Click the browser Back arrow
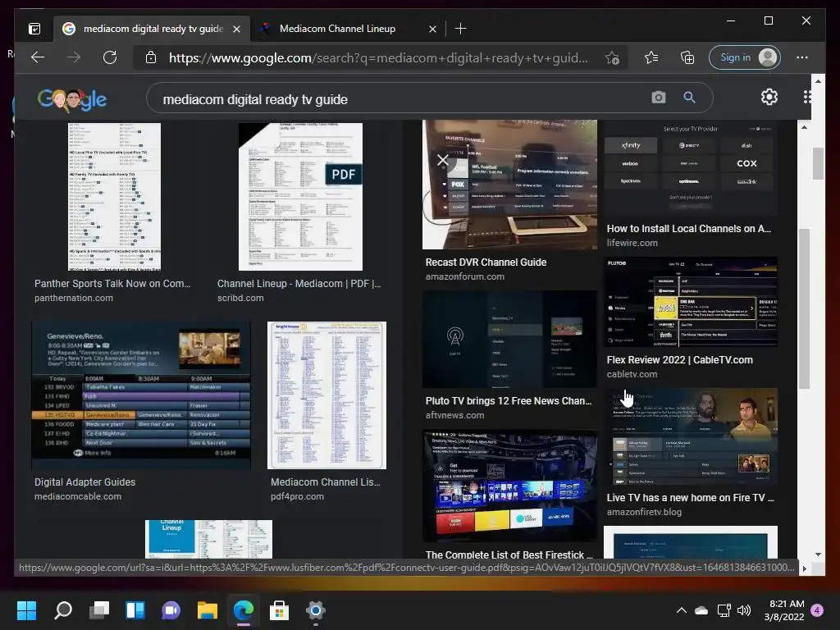This screenshot has height=630, width=840. coord(38,57)
